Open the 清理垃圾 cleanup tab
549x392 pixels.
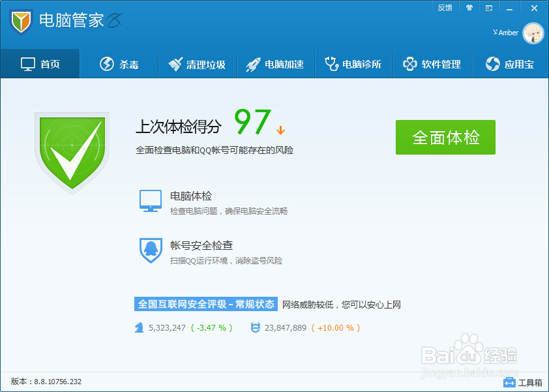click(197, 64)
